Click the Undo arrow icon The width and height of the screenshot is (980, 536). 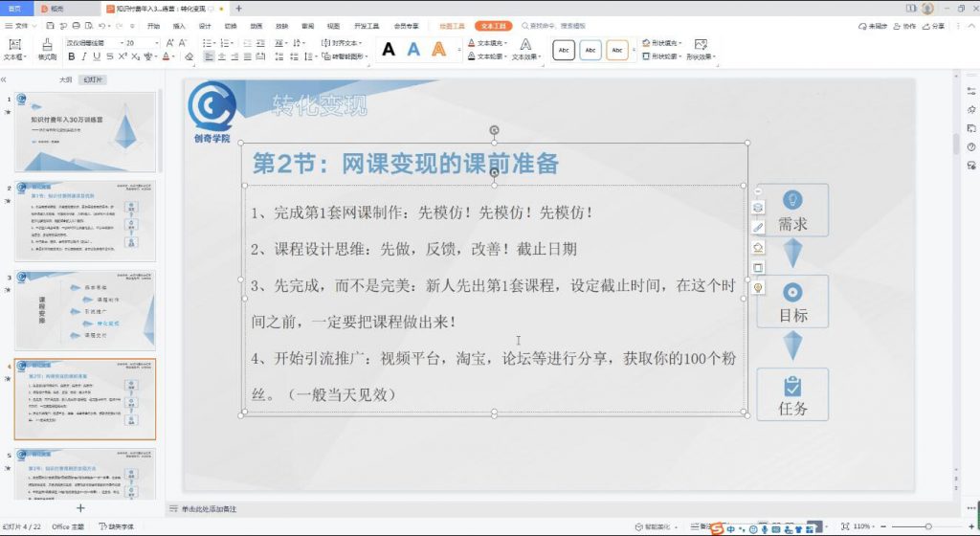pos(101,26)
